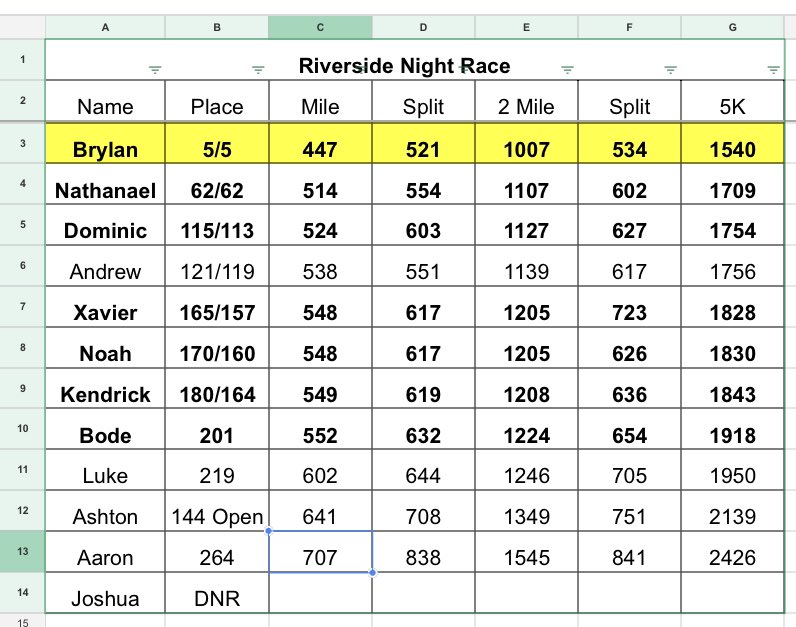Select row 14 header

tap(22, 592)
